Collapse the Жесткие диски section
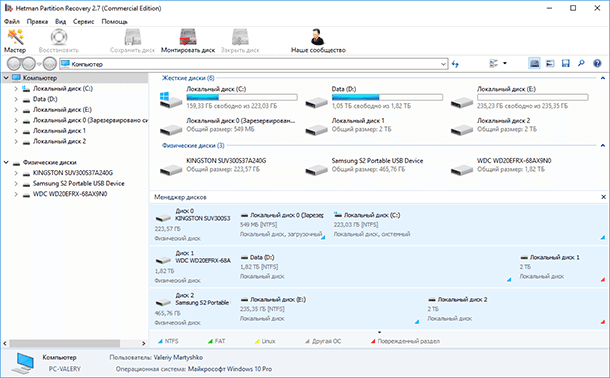The height and width of the screenshot is (378, 610). tap(603, 78)
